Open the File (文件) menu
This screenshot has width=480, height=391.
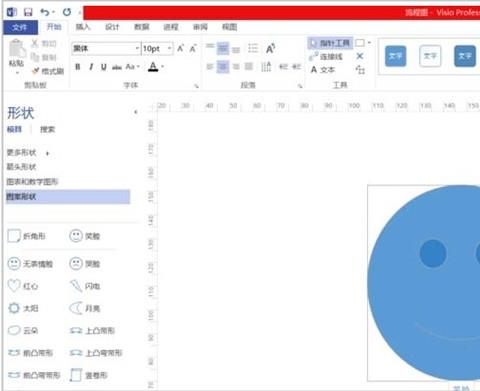click(20, 27)
